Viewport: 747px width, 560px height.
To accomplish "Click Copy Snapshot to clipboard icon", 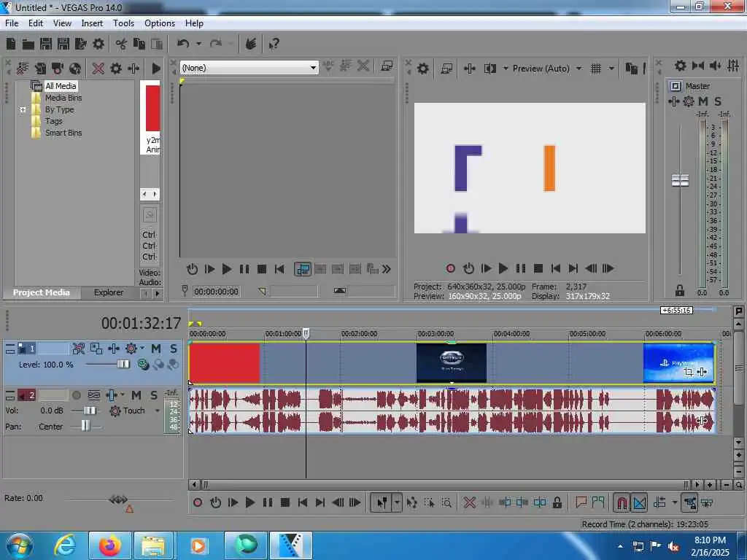I will (631, 69).
